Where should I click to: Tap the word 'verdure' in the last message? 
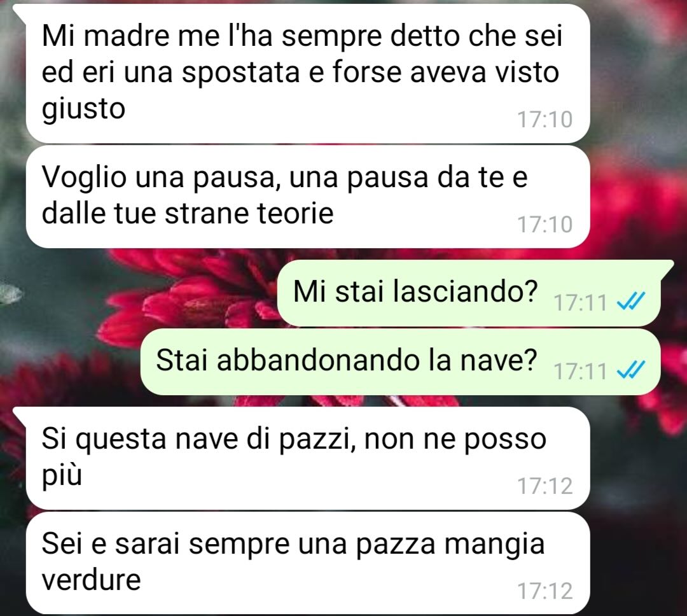(x=91, y=580)
